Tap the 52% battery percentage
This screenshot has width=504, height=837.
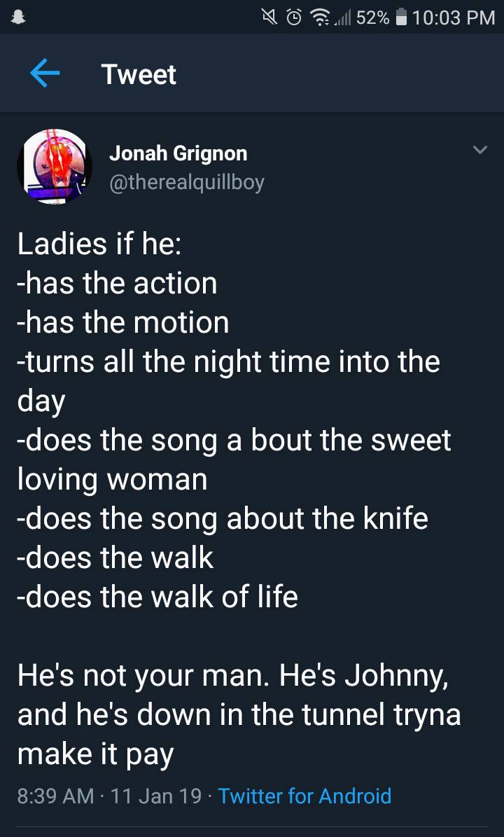pyautogui.click(x=372, y=18)
